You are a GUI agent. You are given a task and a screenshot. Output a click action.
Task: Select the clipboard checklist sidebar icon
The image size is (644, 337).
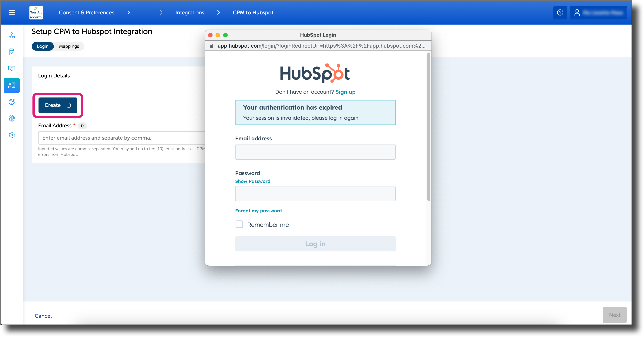tap(12, 52)
